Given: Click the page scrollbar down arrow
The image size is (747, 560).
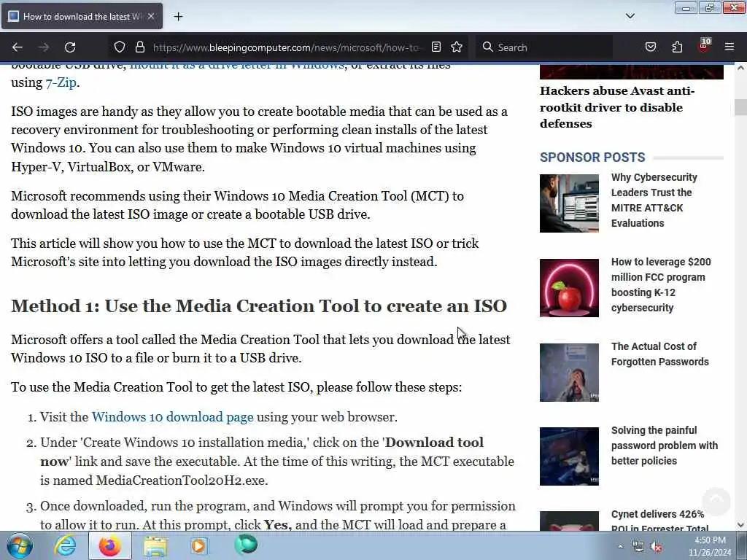Looking at the screenshot, I should pos(741,525).
